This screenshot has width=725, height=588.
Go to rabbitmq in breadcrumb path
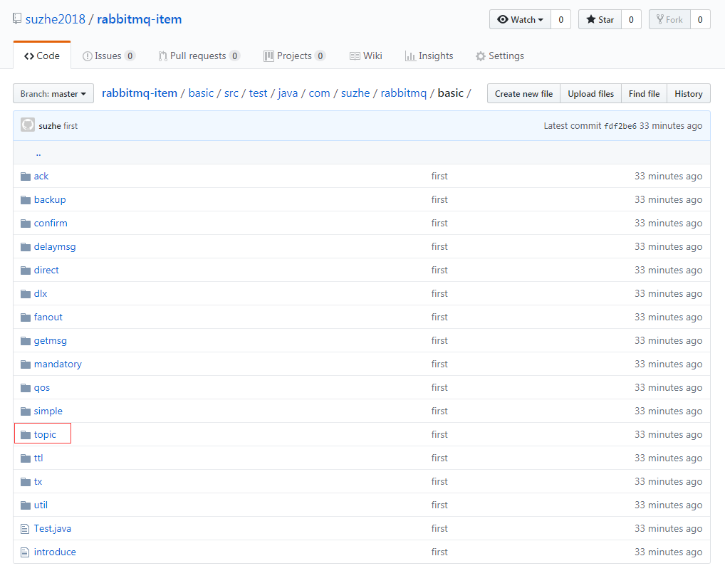click(x=404, y=93)
